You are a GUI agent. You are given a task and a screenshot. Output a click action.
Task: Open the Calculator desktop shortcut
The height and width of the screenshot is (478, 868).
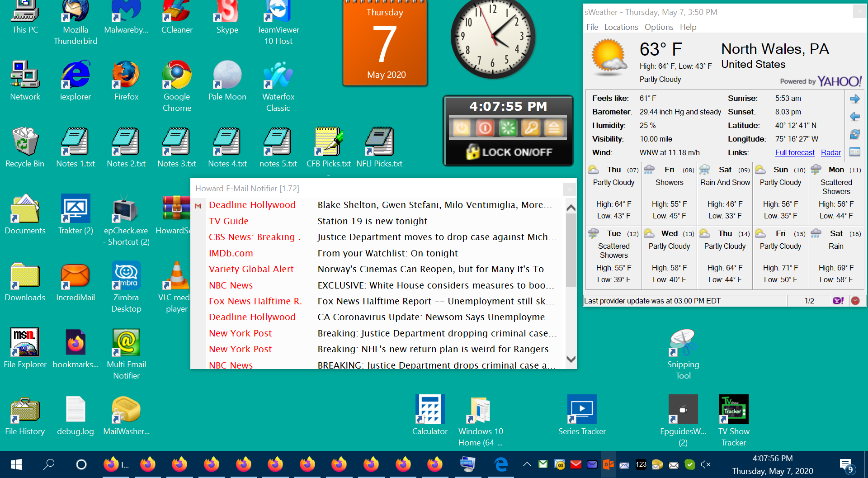click(x=430, y=416)
